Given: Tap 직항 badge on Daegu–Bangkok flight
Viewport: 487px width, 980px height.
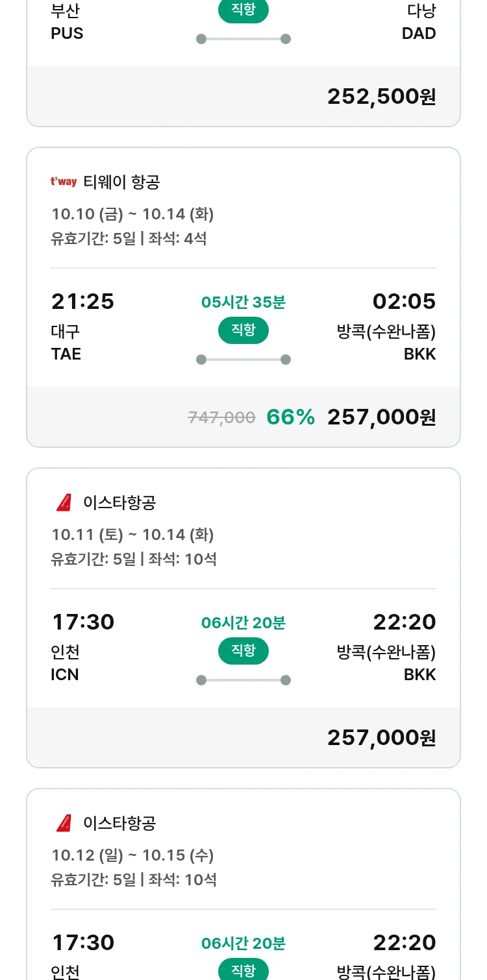Looking at the screenshot, I should (x=243, y=330).
